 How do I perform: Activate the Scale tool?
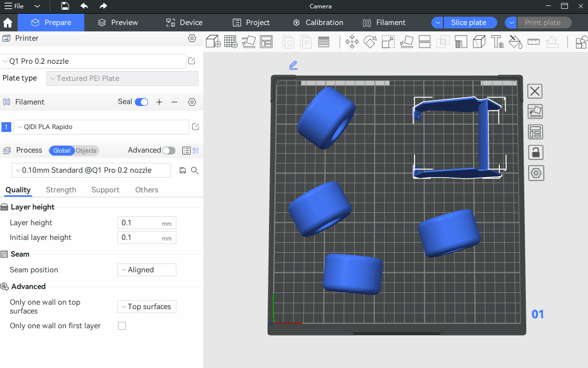click(388, 42)
